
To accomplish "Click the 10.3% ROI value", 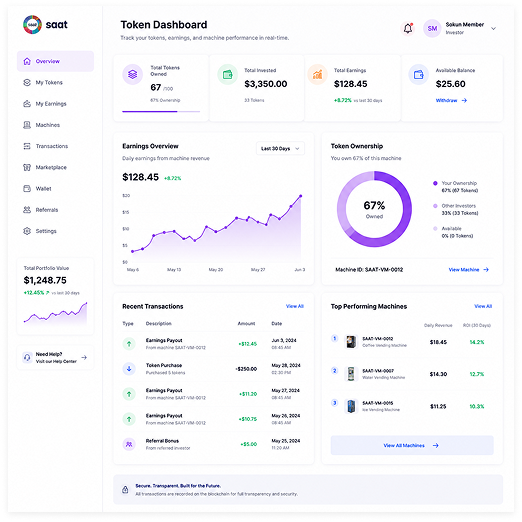I will (x=477, y=406).
